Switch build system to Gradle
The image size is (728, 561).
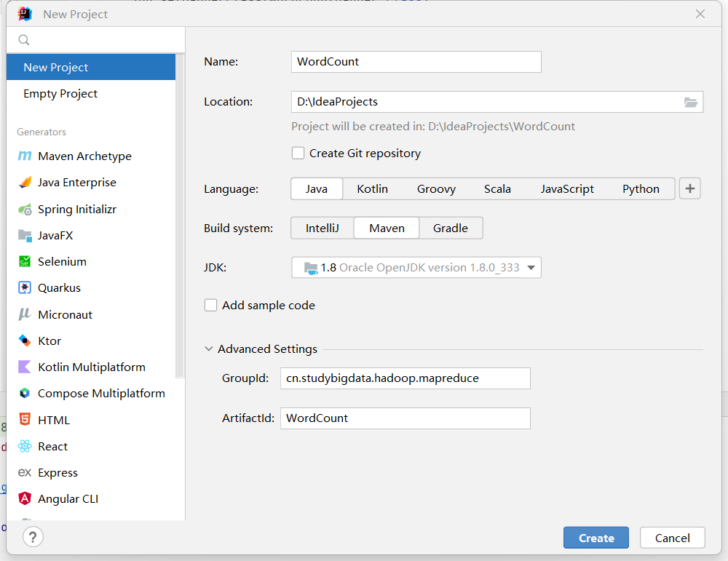451,228
